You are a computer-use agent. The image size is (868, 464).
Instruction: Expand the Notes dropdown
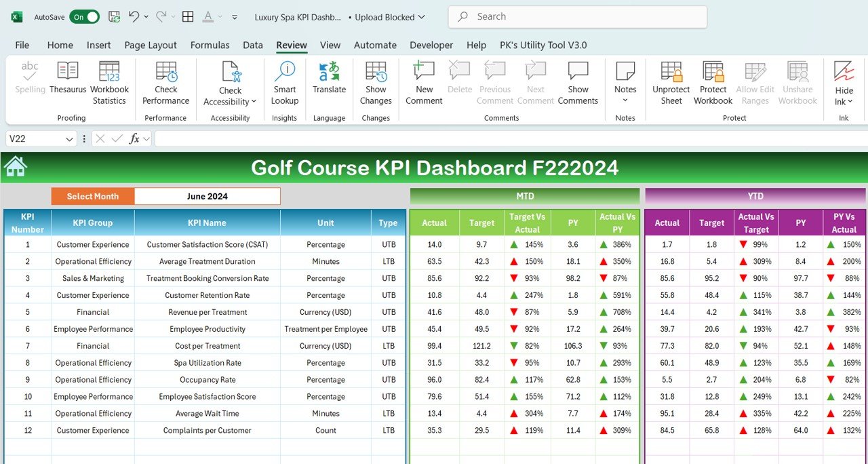click(625, 100)
